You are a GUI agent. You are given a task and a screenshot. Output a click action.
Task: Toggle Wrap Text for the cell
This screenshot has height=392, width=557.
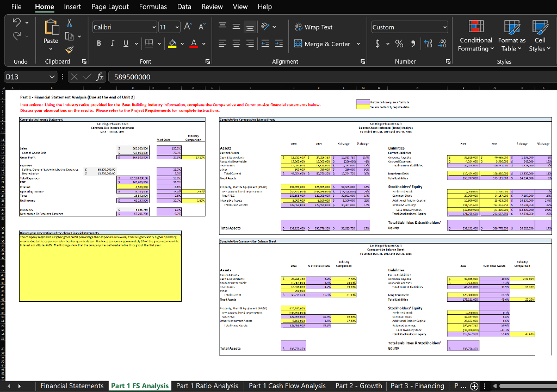click(314, 27)
